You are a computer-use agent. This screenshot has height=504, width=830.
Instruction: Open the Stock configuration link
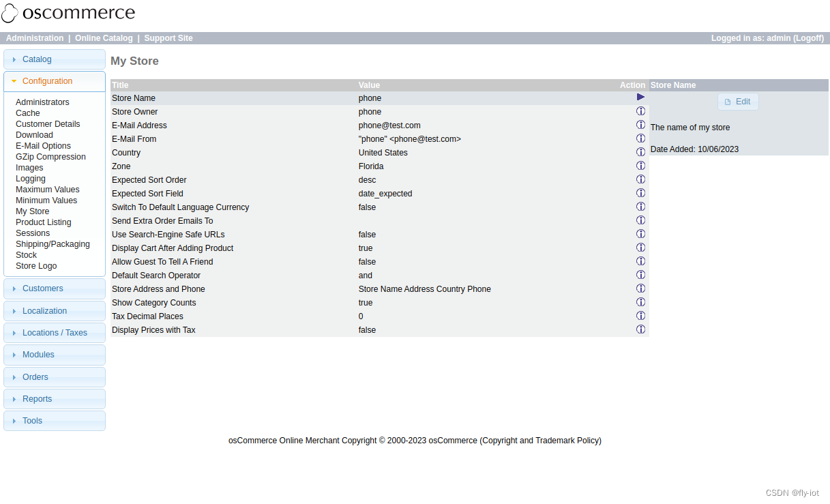(x=26, y=255)
